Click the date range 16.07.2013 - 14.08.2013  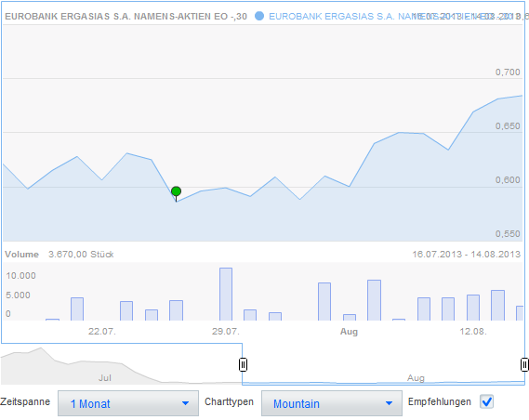pos(467,255)
